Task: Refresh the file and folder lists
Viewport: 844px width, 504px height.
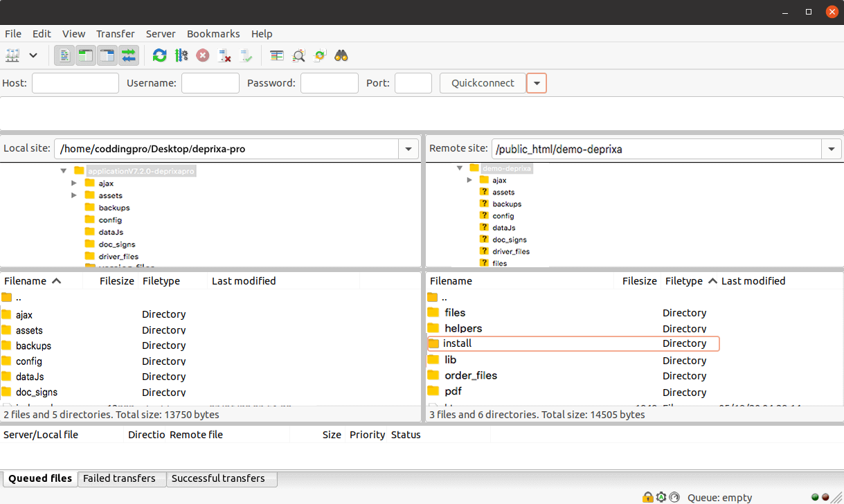Action: pos(160,55)
